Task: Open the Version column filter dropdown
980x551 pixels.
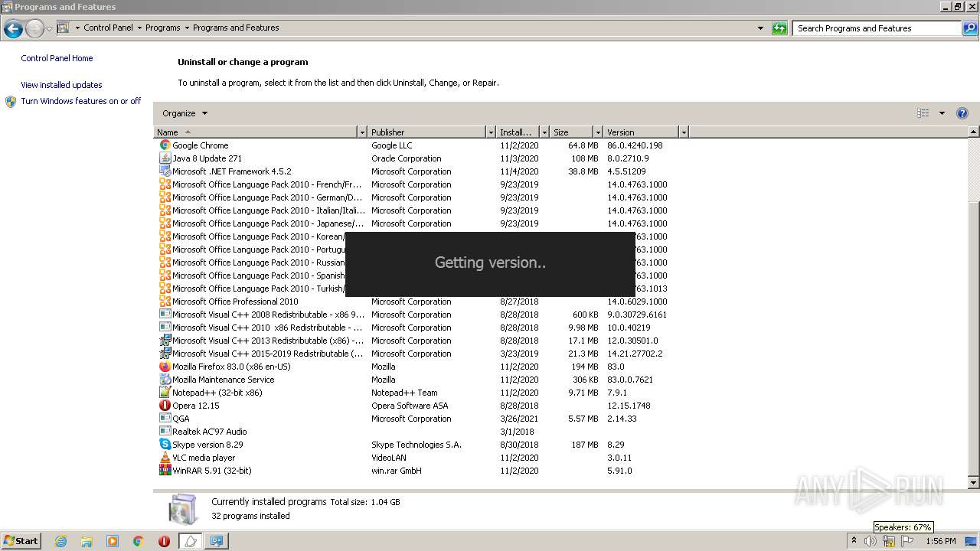Action: (x=684, y=132)
